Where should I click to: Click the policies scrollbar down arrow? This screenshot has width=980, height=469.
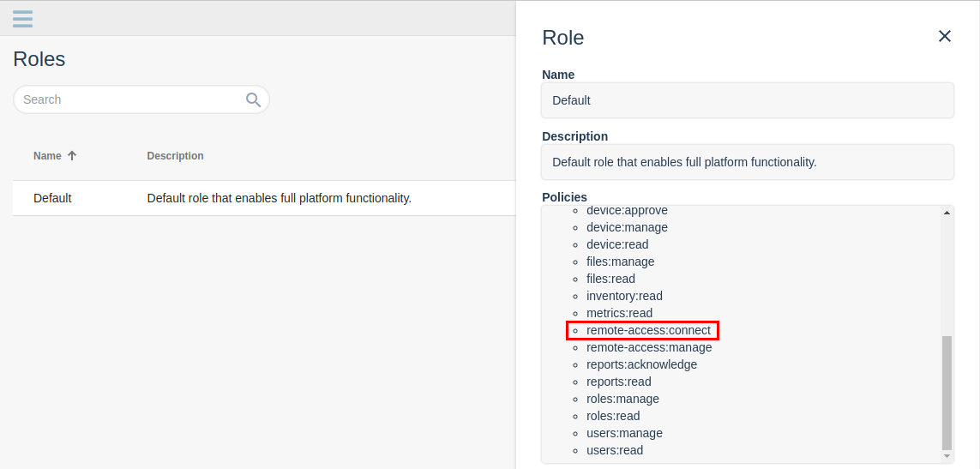point(947,456)
